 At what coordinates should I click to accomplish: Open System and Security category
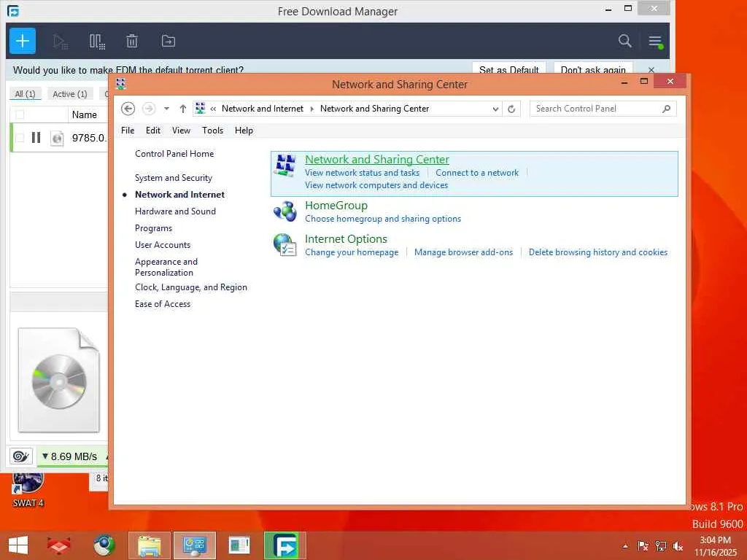click(x=174, y=178)
